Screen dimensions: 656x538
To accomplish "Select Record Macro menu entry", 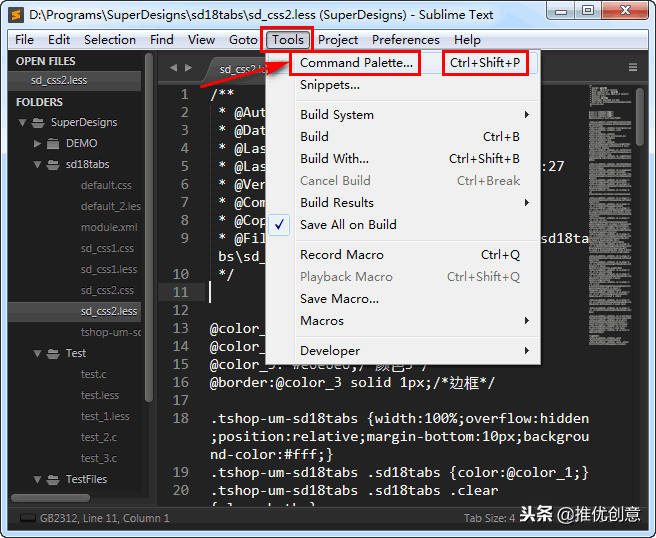I will [x=403, y=255].
